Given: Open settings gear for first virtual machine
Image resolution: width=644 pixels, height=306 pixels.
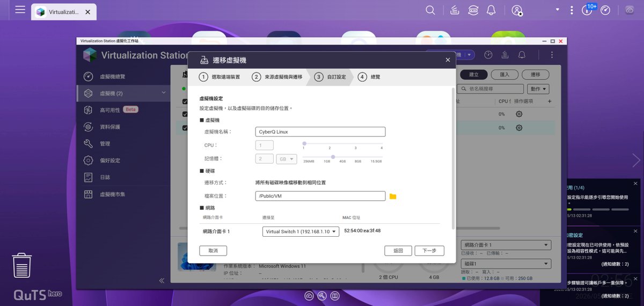Looking at the screenshot, I should point(519,114).
